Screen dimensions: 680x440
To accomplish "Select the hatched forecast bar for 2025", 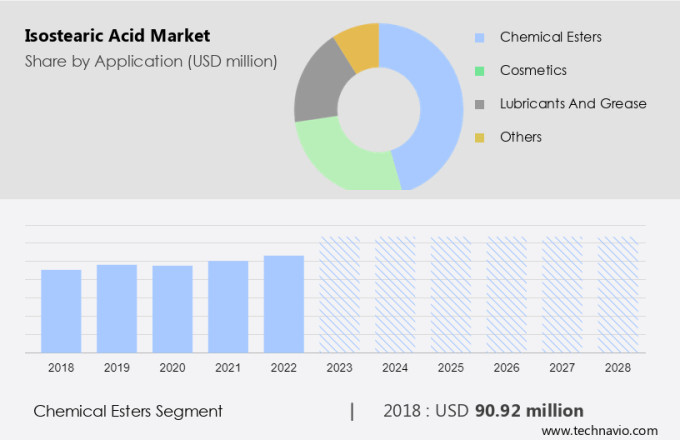I will pyautogui.click(x=451, y=294).
